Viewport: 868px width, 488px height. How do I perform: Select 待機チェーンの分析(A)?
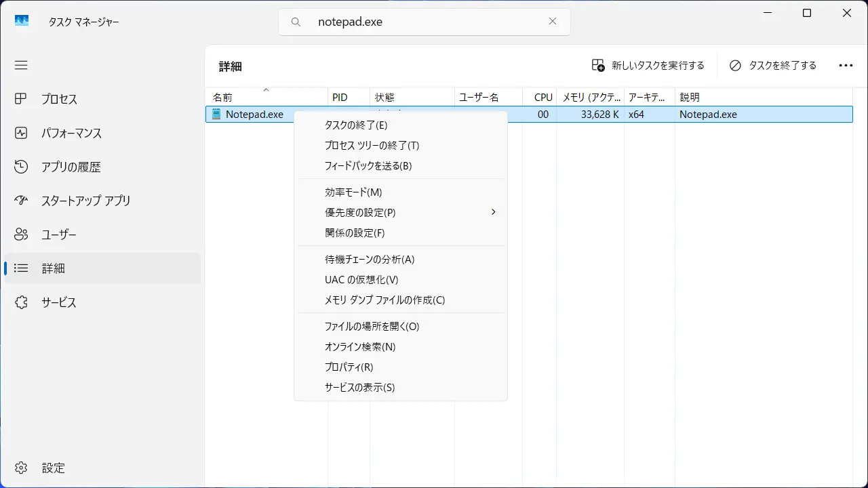click(400, 259)
